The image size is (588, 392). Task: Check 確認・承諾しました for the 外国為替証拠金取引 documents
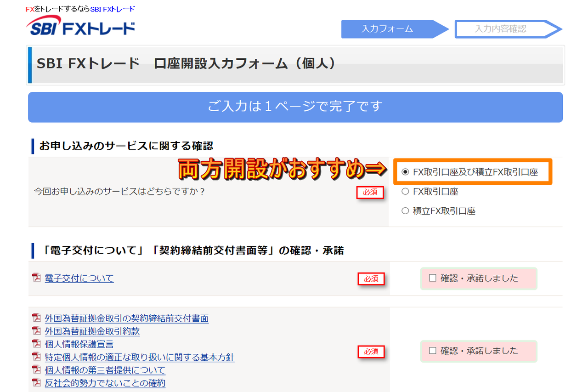pos(432,351)
